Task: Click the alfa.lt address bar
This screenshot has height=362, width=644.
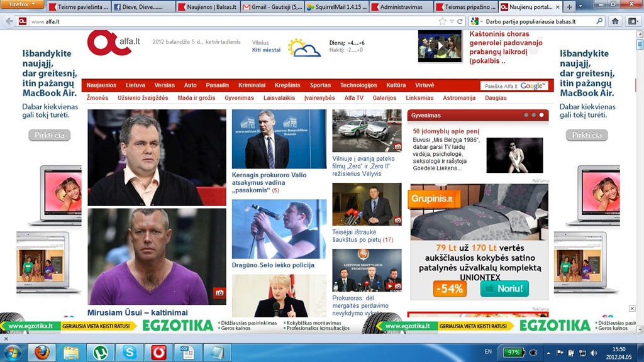Action: coord(232,21)
